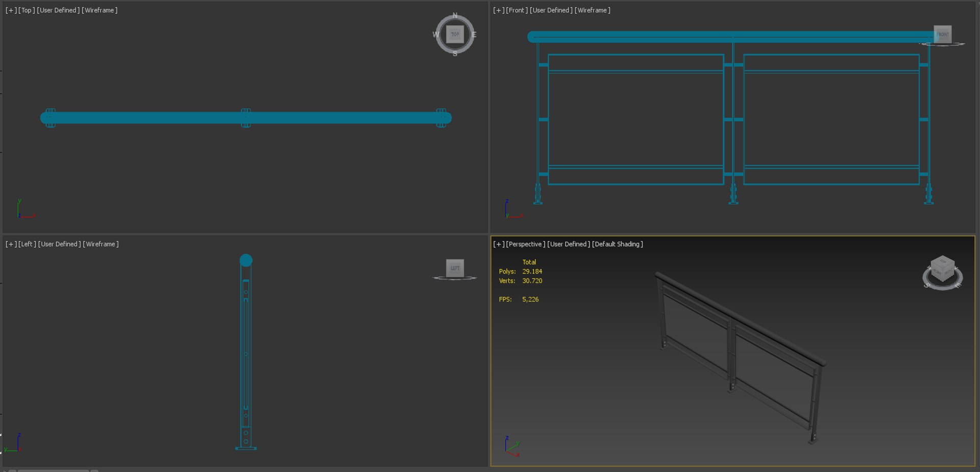The height and width of the screenshot is (472, 980).
Task: Click the Total statistics heading
Action: (529, 262)
